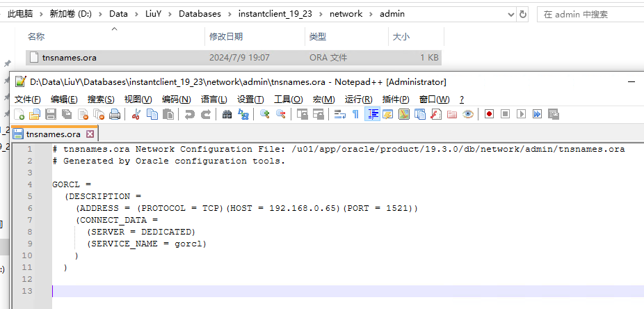Open the ? help menu
The image size is (644, 309).
[462, 100]
